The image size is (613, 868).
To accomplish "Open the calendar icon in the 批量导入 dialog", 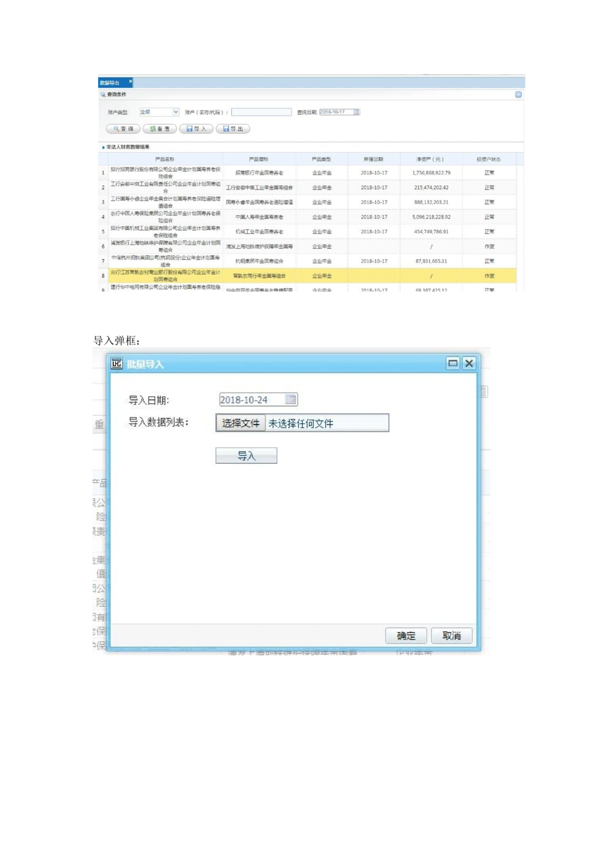I will click(290, 399).
